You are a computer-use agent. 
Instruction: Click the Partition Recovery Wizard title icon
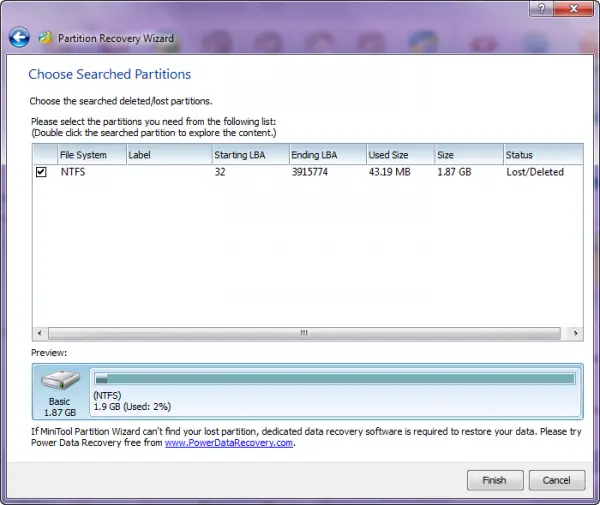(x=46, y=37)
